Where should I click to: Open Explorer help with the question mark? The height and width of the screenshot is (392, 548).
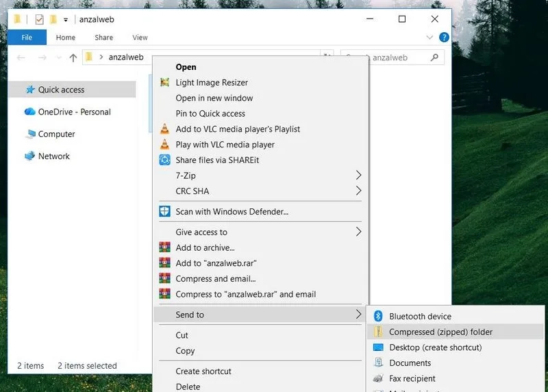pyautogui.click(x=444, y=37)
